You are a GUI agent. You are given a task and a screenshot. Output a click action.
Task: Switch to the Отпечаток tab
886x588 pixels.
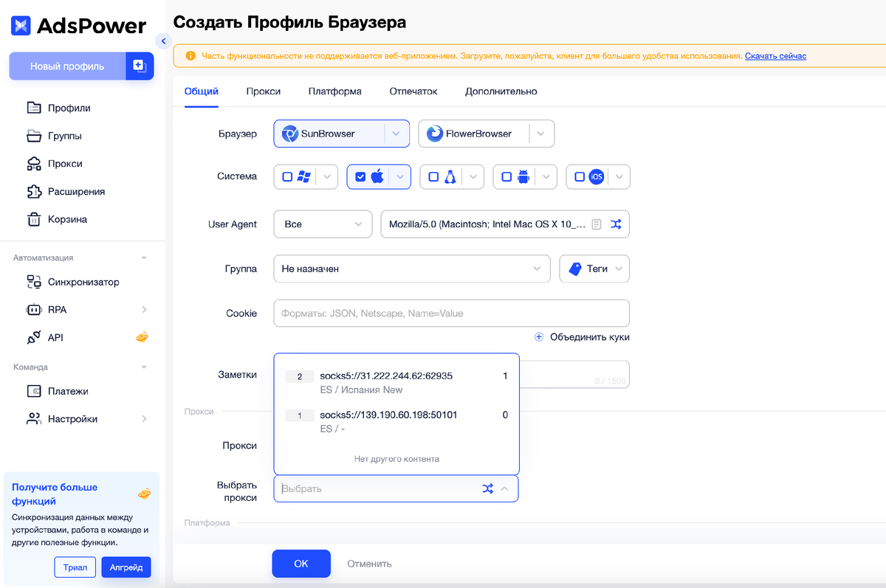point(413,91)
